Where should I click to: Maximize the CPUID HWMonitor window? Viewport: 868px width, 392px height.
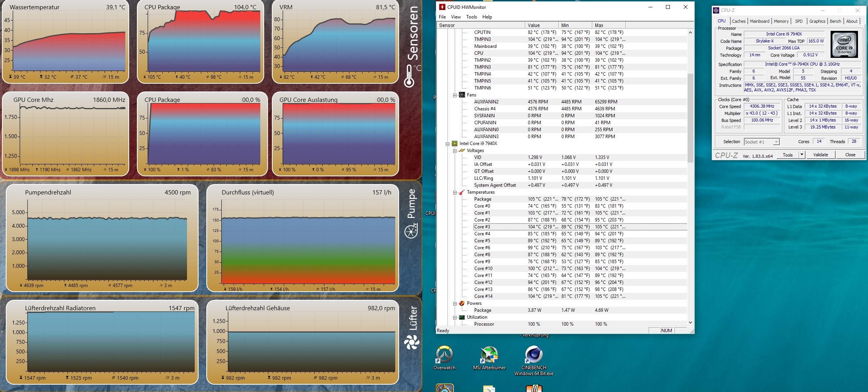coord(668,7)
